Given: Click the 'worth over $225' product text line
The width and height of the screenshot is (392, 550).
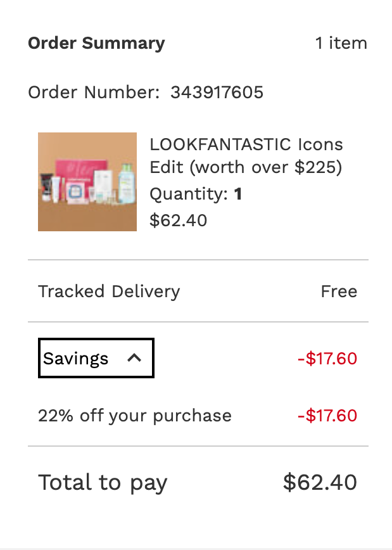Looking at the screenshot, I should coord(246,168).
